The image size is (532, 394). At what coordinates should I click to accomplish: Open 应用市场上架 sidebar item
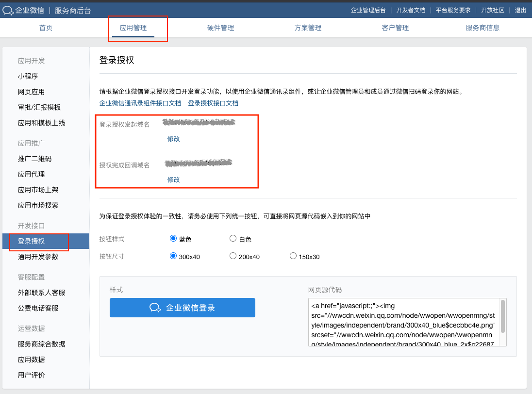[38, 190]
